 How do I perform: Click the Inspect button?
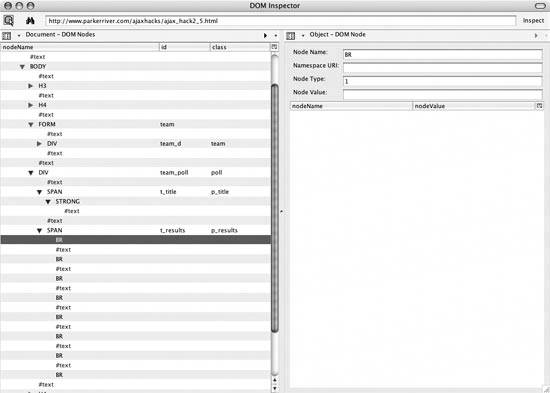point(533,21)
